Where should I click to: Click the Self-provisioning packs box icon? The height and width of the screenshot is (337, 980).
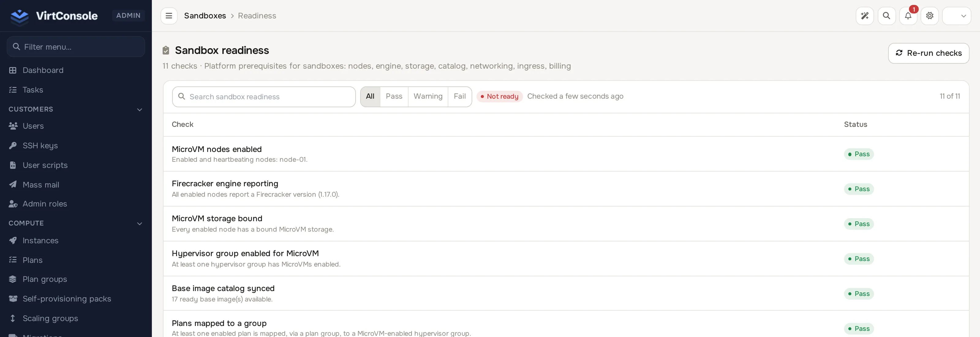(x=13, y=299)
